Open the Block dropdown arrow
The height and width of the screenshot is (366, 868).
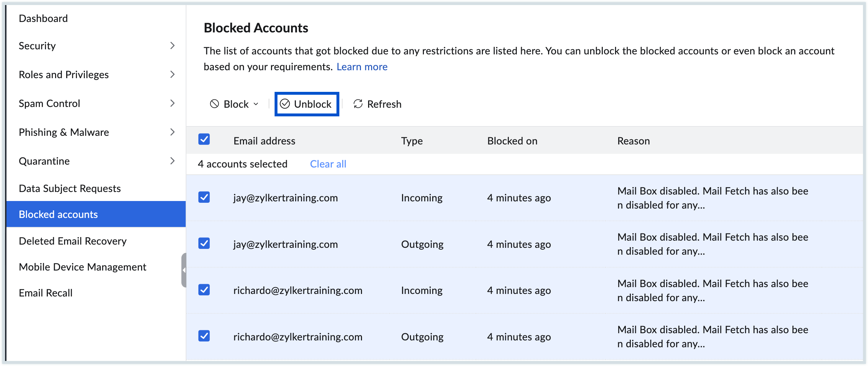point(256,104)
